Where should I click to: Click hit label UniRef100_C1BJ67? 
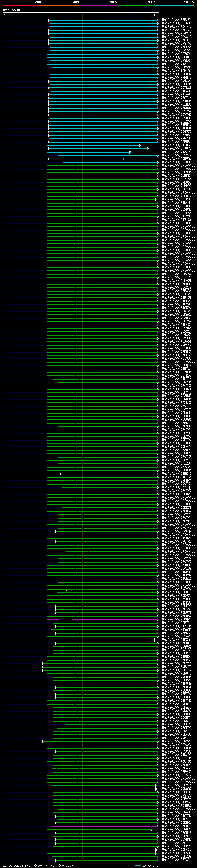(x=176, y=274)
